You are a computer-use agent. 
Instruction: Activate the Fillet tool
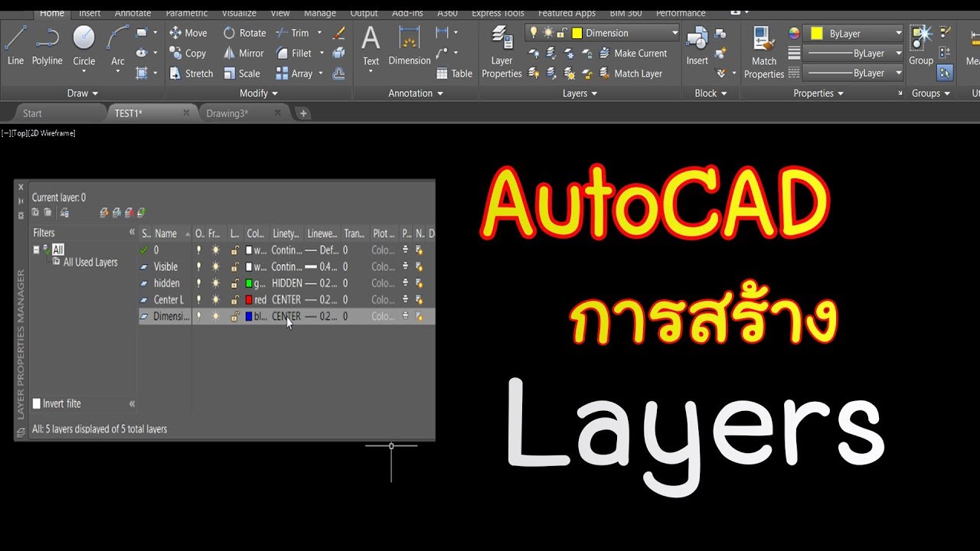pos(294,54)
